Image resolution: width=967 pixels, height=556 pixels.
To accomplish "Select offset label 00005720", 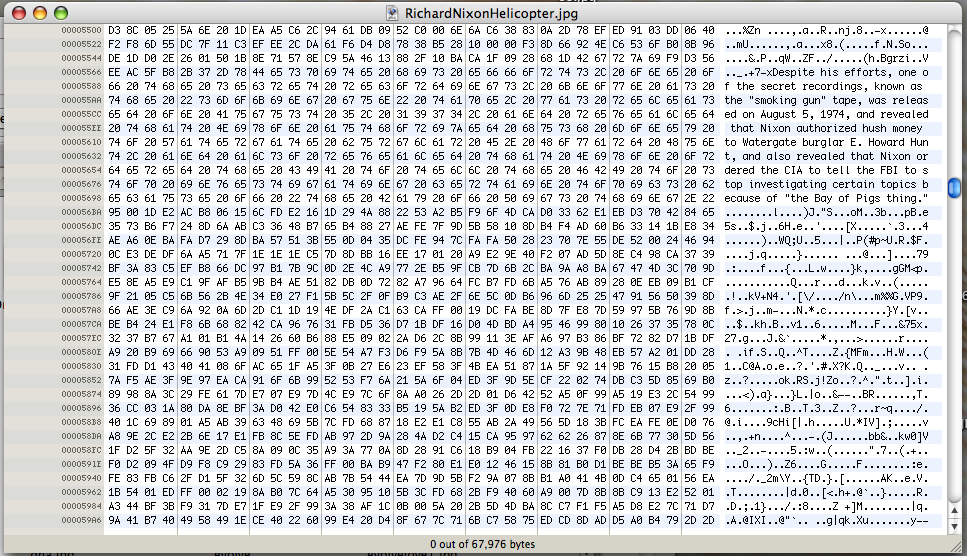I will click(x=81, y=254).
